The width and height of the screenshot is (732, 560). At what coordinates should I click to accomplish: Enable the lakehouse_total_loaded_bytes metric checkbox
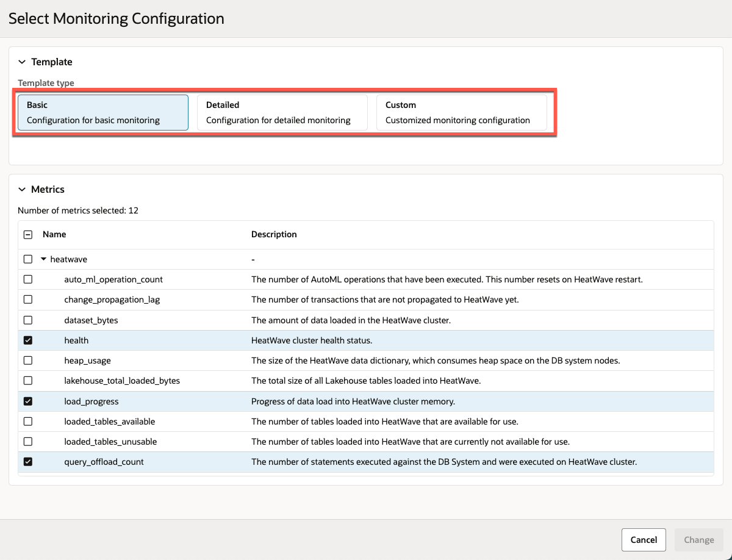point(27,380)
